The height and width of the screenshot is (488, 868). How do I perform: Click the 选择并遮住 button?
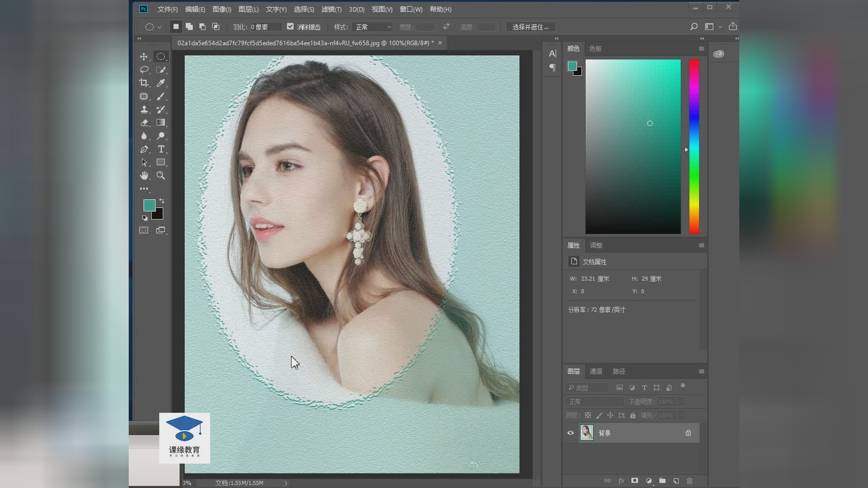click(x=531, y=27)
